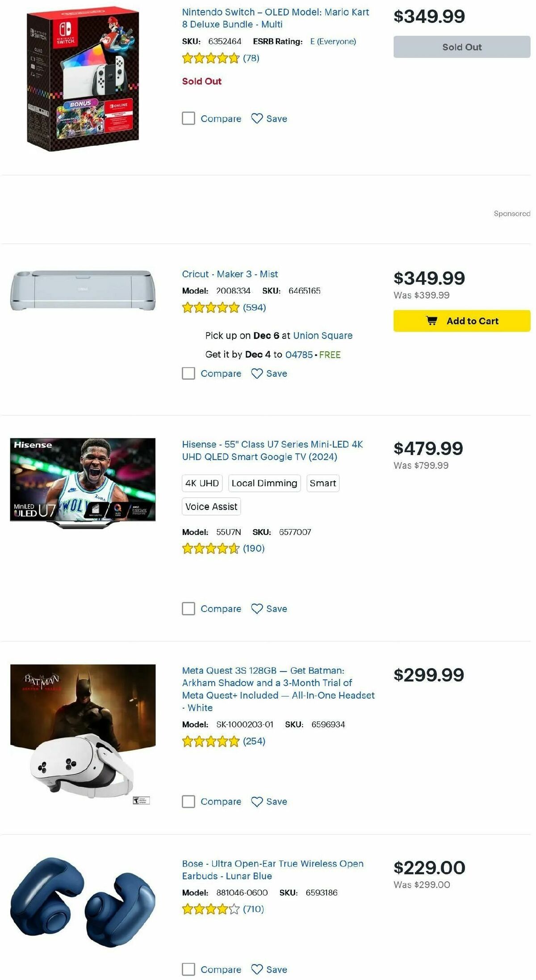Select the Local Dimming badge
The image size is (536, 980).
[264, 483]
